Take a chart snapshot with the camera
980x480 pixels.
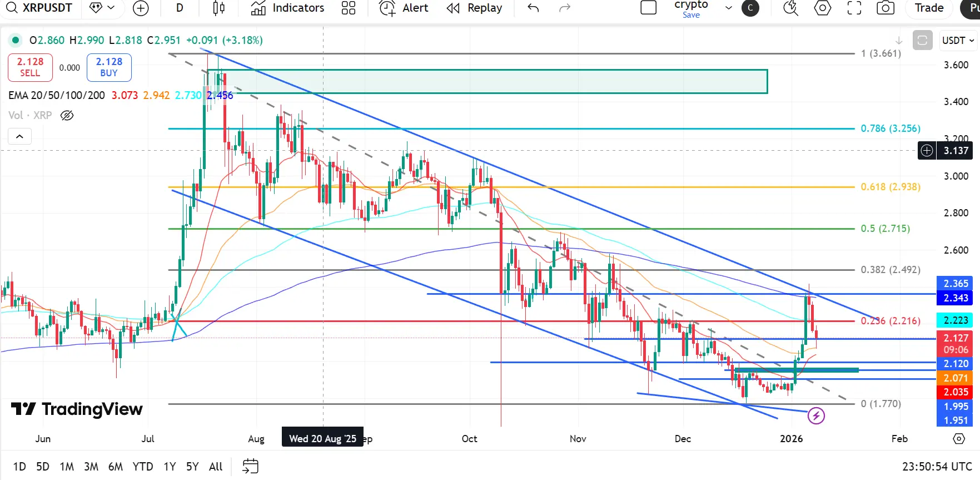coord(886,8)
